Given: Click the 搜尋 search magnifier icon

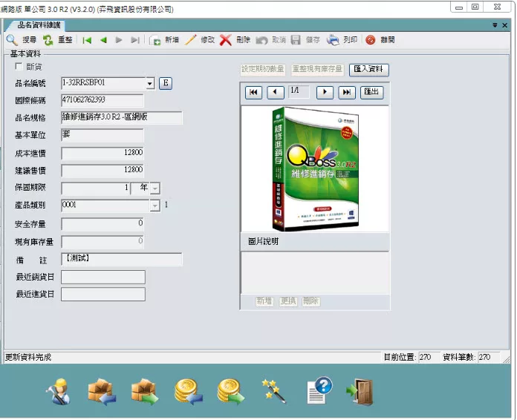Looking at the screenshot, I should 13,40.
